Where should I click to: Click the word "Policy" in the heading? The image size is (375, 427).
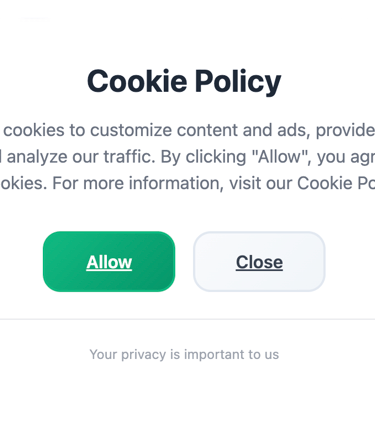238,82
